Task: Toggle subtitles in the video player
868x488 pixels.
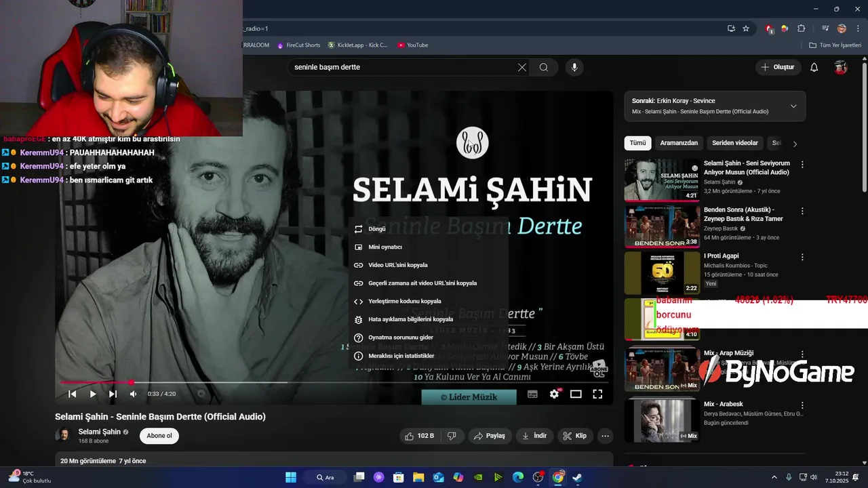Action: pyautogui.click(x=533, y=394)
